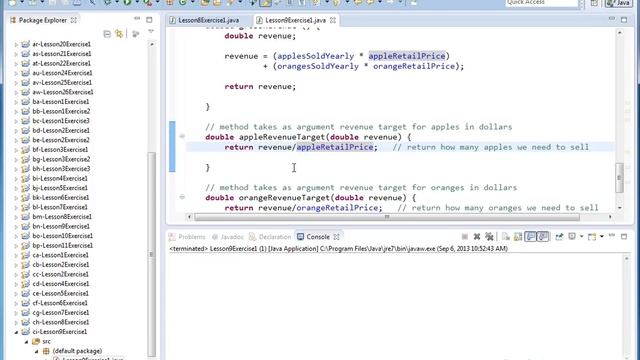Image resolution: width=640 pixels, height=360 pixels.
Task: Click the Display Selected Console icon
Action: click(x=572, y=236)
